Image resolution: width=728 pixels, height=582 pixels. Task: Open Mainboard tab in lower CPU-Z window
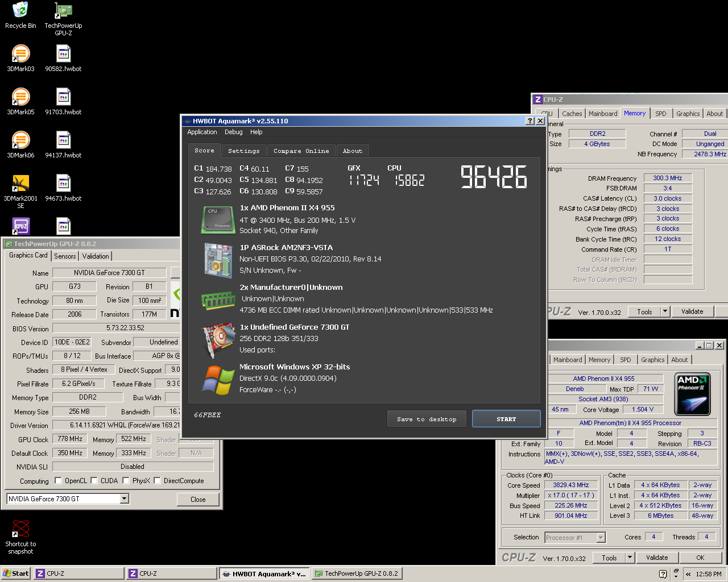coord(568,360)
